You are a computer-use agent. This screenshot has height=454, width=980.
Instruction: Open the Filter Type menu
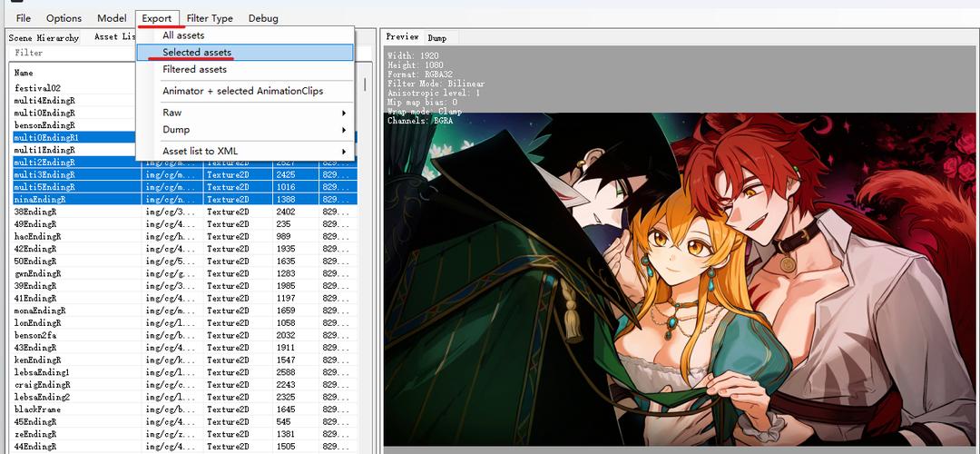[210, 18]
